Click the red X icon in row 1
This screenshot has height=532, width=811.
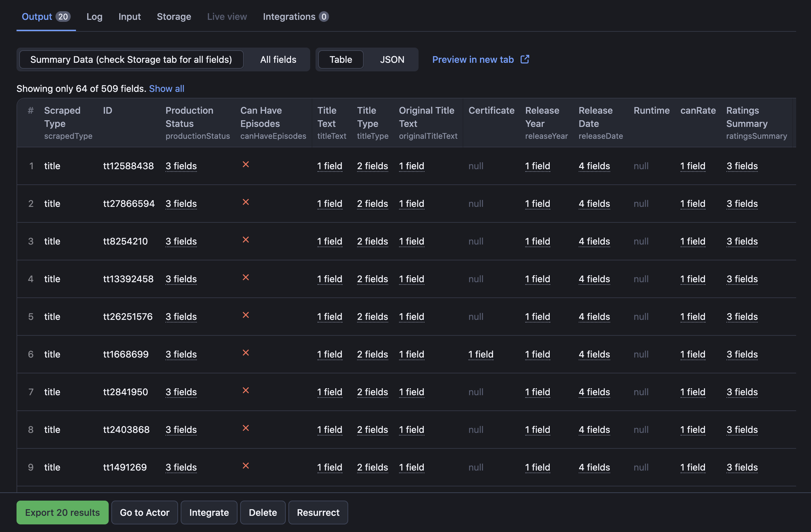[246, 165]
